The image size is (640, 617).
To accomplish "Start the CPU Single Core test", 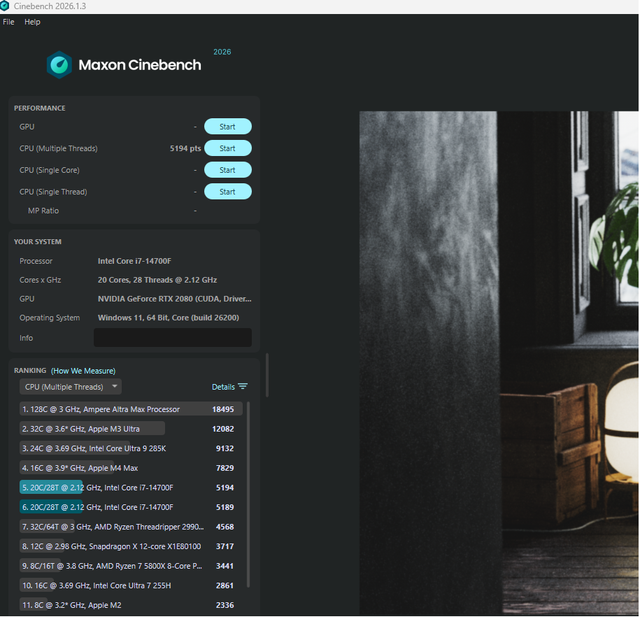I will (x=228, y=170).
